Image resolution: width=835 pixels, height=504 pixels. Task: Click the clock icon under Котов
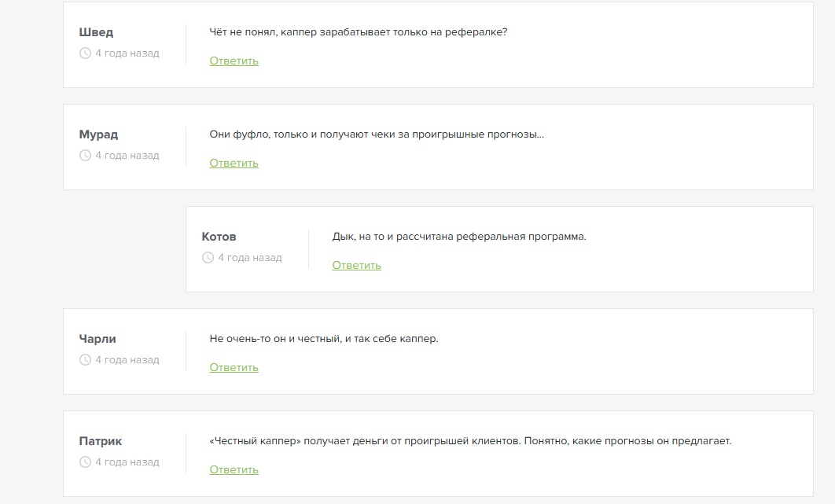click(x=208, y=258)
